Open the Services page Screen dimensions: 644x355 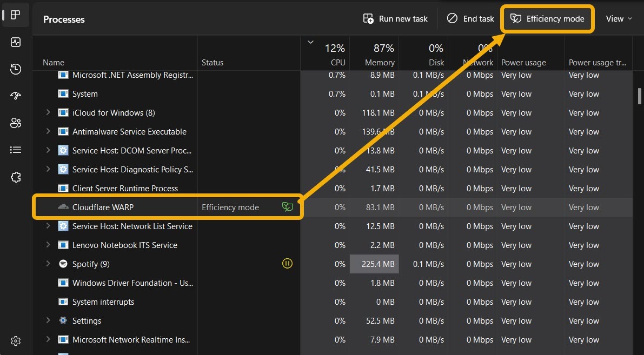15,177
